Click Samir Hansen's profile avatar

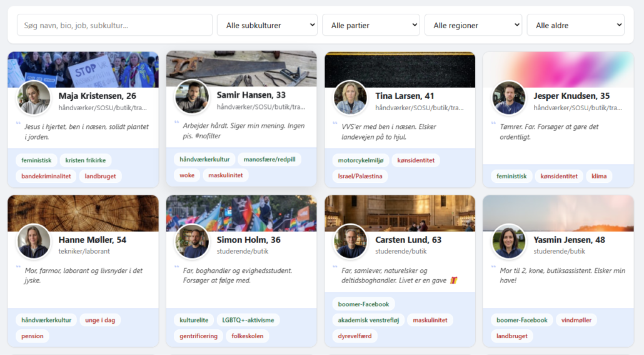pyautogui.click(x=192, y=97)
